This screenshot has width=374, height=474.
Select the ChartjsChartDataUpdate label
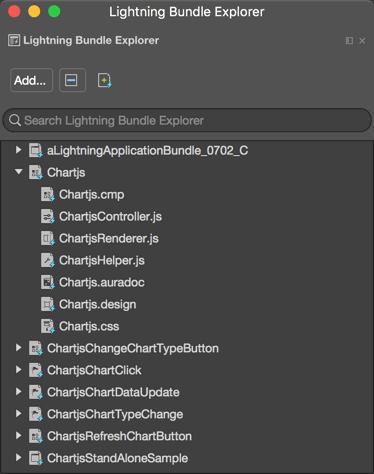tap(113, 393)
